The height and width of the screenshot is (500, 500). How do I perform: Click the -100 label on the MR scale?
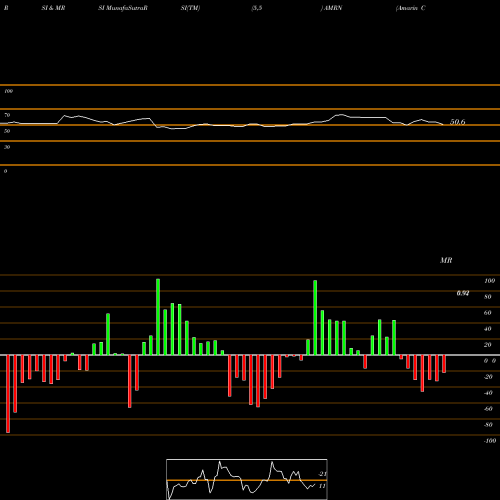(490, 441)
